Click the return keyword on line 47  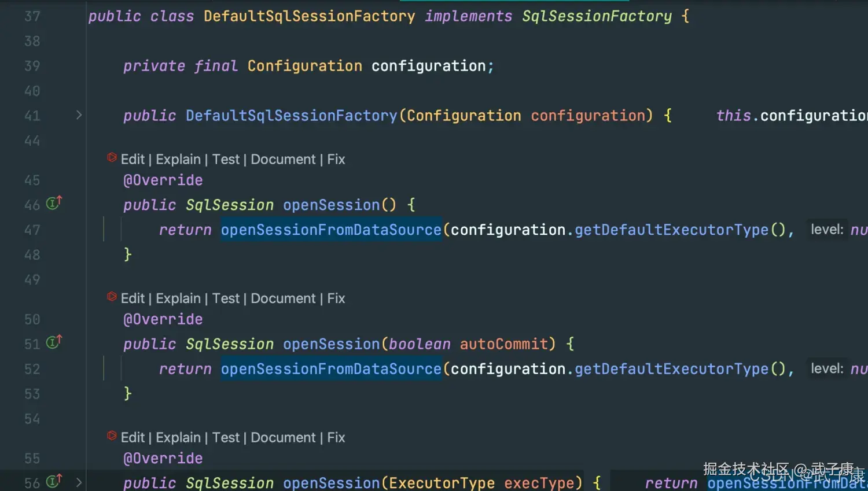(x=185, y=230)
